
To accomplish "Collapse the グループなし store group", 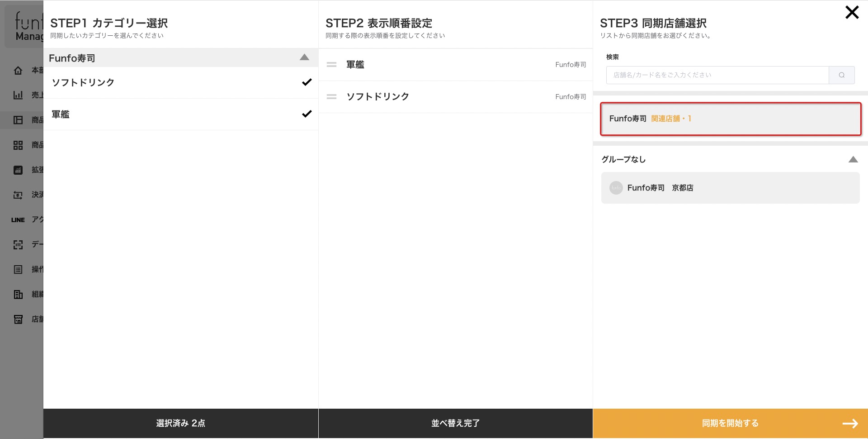I will point(853,159).
